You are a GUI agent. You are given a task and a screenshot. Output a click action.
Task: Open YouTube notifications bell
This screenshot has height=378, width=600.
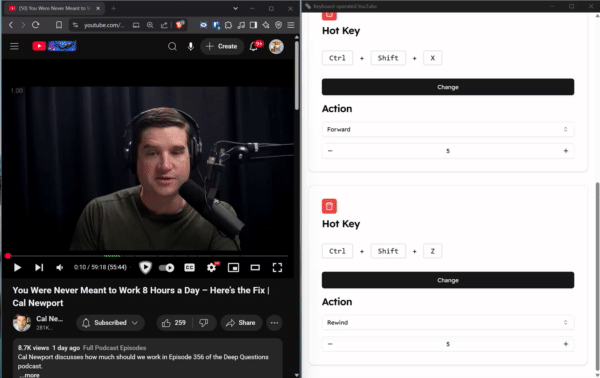coord(254,46)
